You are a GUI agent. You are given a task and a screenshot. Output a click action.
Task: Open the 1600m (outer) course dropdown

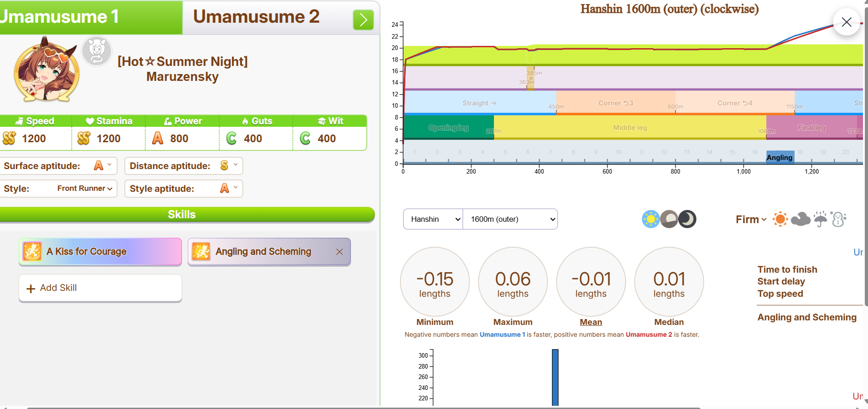click(x=510, y=219)
